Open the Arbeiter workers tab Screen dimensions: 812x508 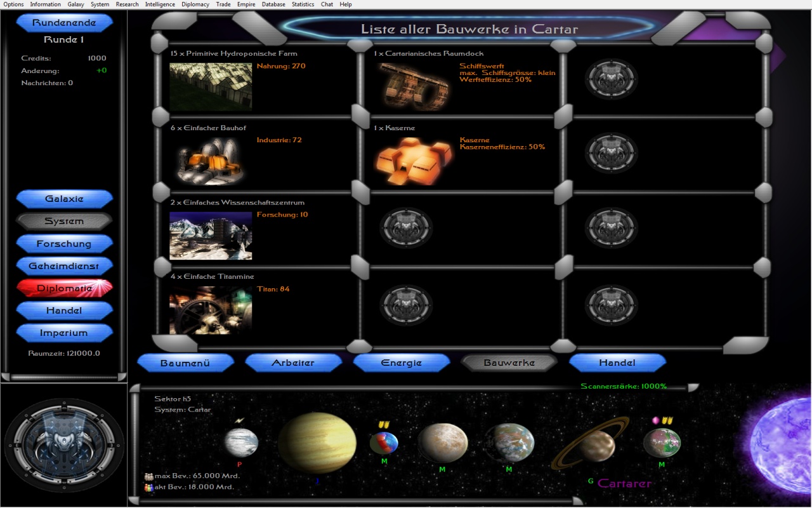pos(293,363)
